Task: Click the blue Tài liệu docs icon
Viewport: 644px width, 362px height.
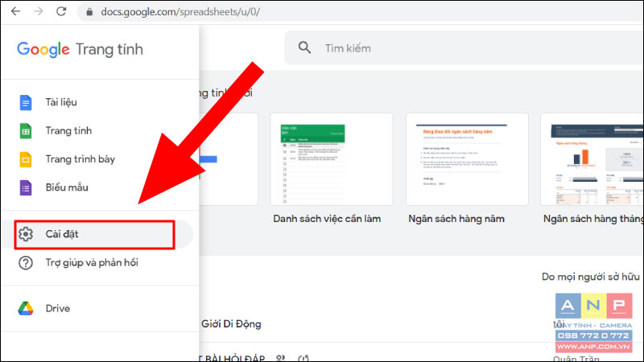Action: 26,102
